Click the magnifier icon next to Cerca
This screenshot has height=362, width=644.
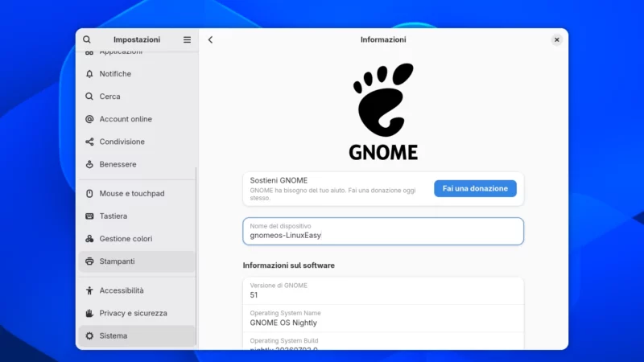click(89, 97)
